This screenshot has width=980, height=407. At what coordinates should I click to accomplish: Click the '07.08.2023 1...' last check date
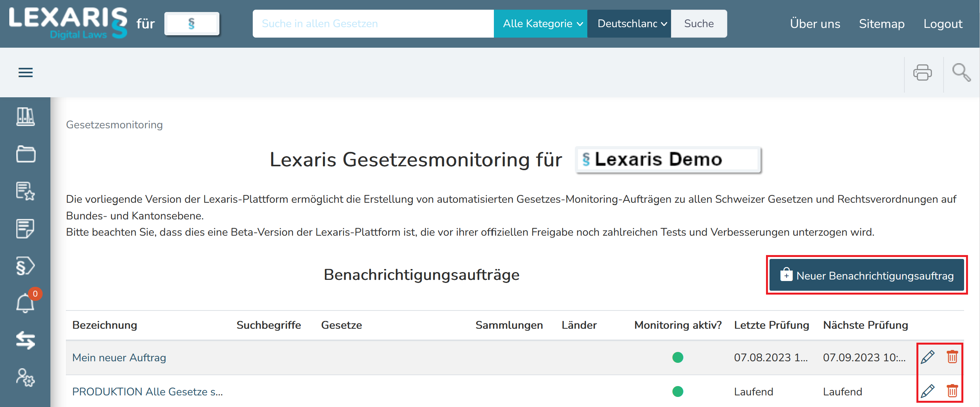(x=771, y=357)
